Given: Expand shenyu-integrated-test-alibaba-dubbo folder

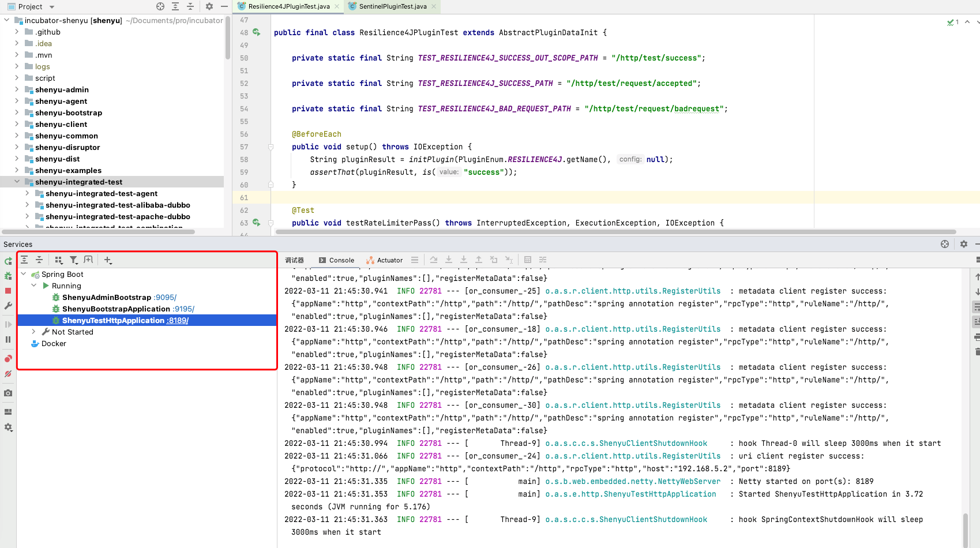Looking at the screenshot, I should coord(27,205).
